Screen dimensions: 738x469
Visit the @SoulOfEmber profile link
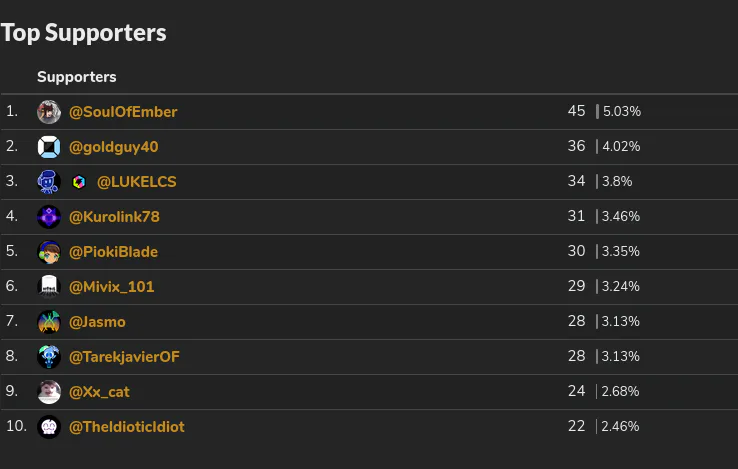(123, 112)
